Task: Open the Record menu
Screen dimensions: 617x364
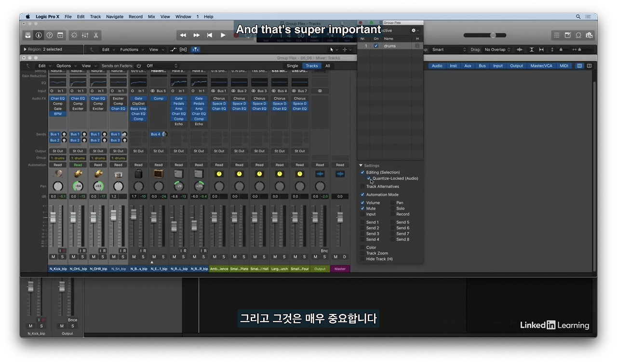Action: tap(135, 16)
